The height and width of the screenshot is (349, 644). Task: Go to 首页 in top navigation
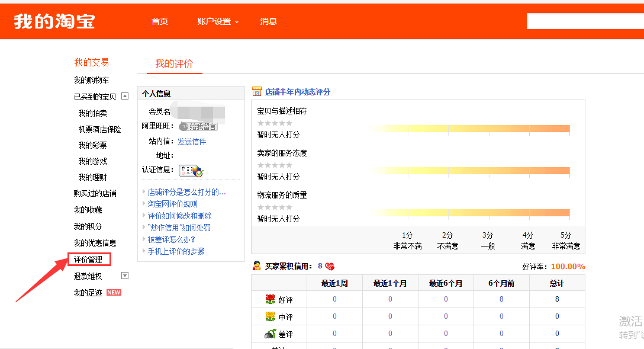point(160,21)
